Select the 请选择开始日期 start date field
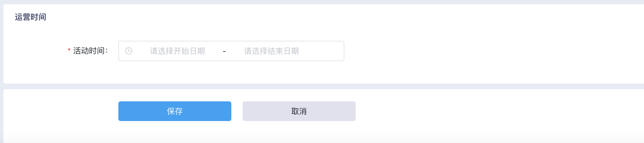Screen dimensions: 644x143 (x=177, y=51)
